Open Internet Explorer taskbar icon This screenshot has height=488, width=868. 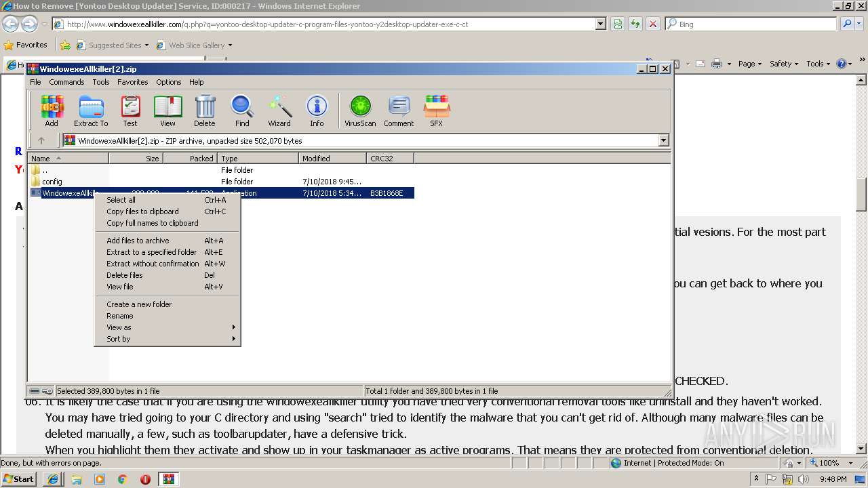point(53,479)
